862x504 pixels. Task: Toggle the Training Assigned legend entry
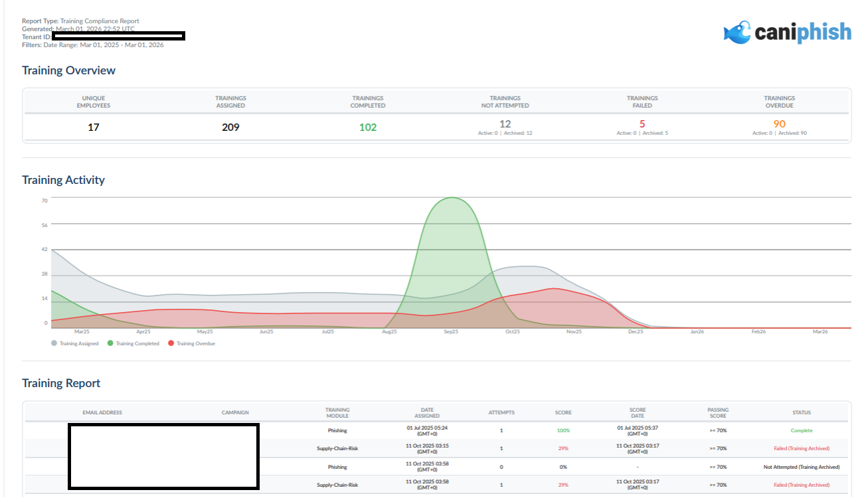tap(75, 343)
